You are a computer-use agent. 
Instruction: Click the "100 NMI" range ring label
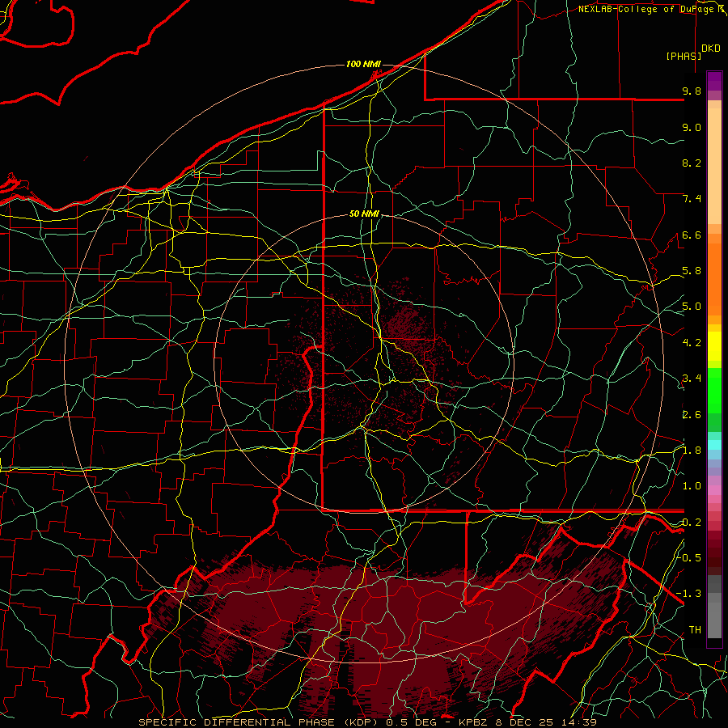point(362,64)
